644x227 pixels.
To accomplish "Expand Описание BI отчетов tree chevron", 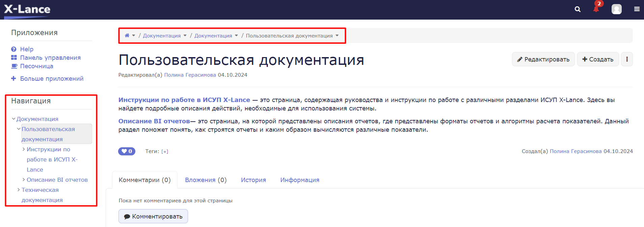I will click(x=24, y=180).
